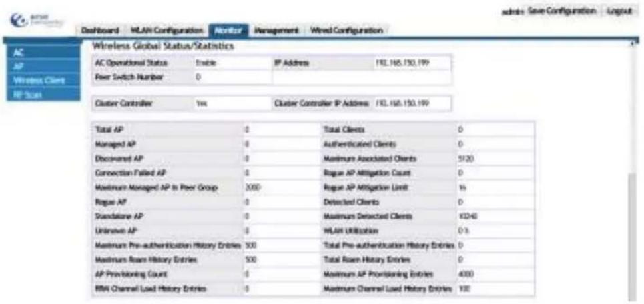
Task: Click the Connection Failed AP label
Action: tap(131, 173)
